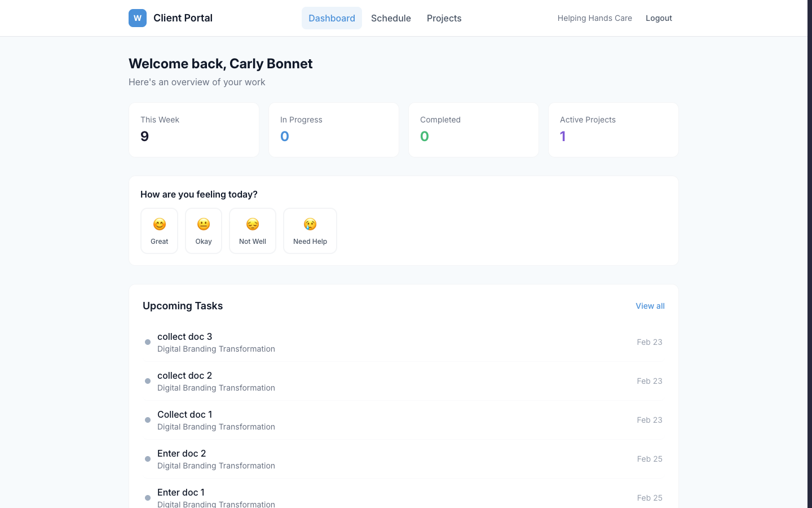Select the Dashboard tab

[x=332, y=18]
